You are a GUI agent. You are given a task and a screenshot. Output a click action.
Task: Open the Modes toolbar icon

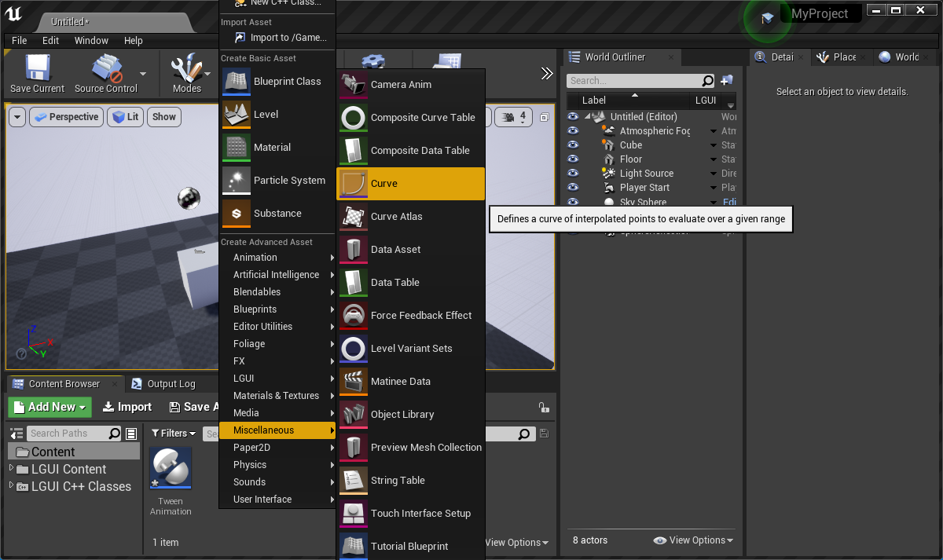[x=186, y=69]
